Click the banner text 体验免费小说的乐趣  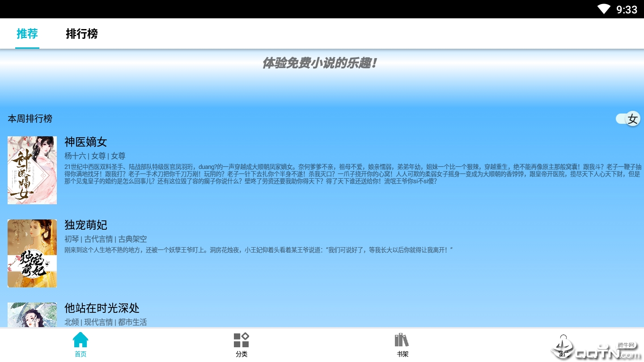pos(320,63)
